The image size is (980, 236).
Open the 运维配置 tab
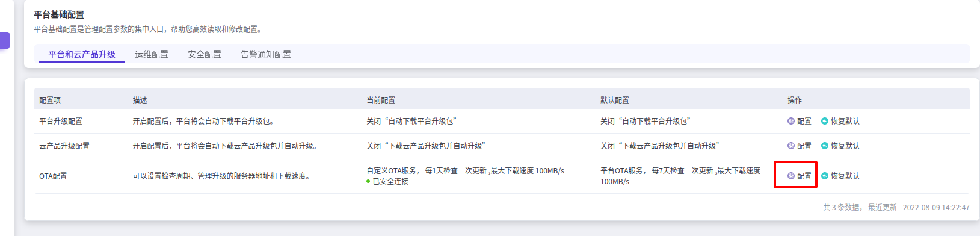(152, 54)
